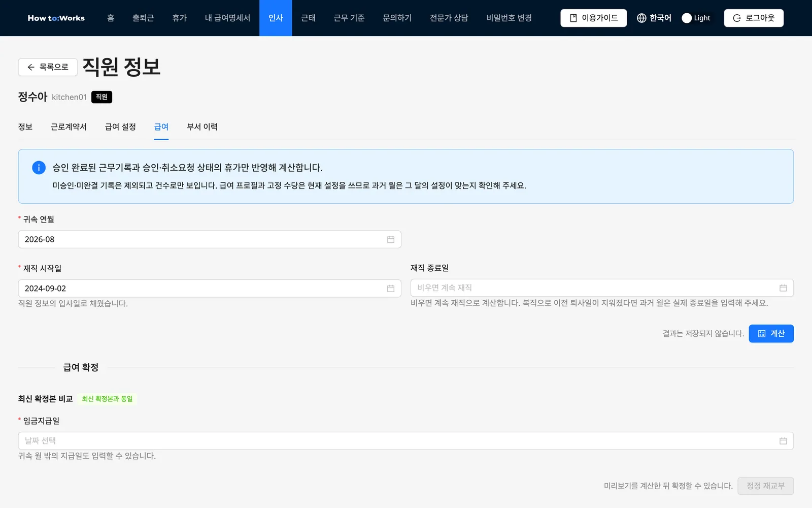The width and height of the screenshot is (812, 508).
Task: Open the 재직 시작일 date field
Action: pos(210,289)
